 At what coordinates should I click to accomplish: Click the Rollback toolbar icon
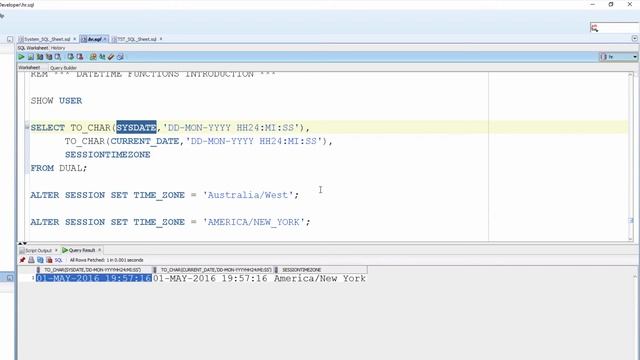click(80, 57)
